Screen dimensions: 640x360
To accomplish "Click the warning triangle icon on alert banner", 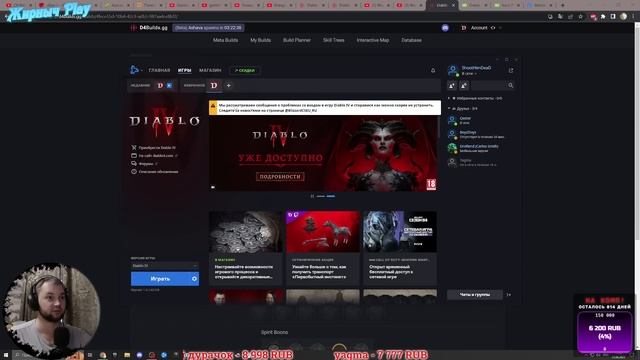I will (213, 107).
